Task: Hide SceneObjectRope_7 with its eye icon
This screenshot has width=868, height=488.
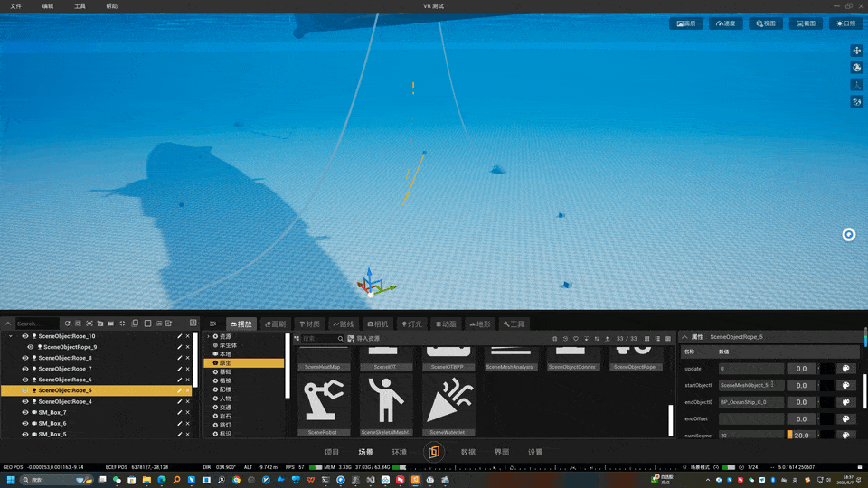Action: 25,369
